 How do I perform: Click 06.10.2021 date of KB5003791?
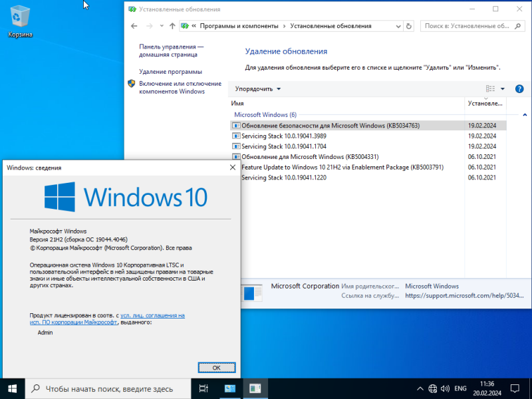(x=482, y=168)
